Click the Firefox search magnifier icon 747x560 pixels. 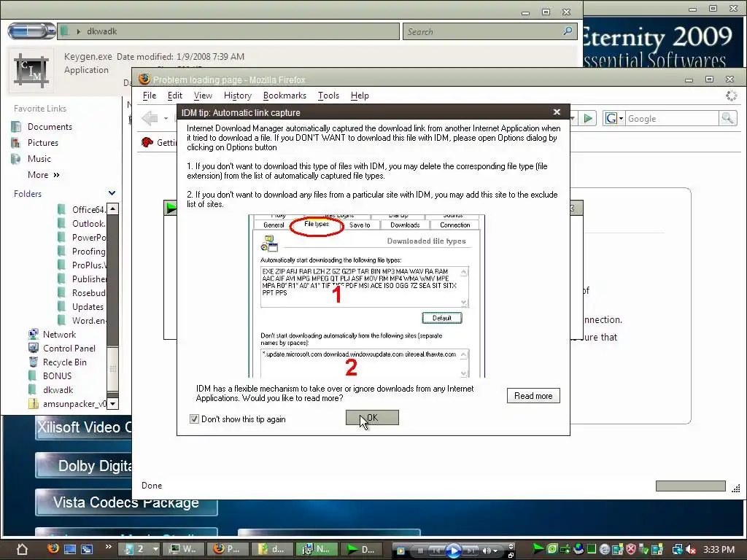tap(727, 118)
